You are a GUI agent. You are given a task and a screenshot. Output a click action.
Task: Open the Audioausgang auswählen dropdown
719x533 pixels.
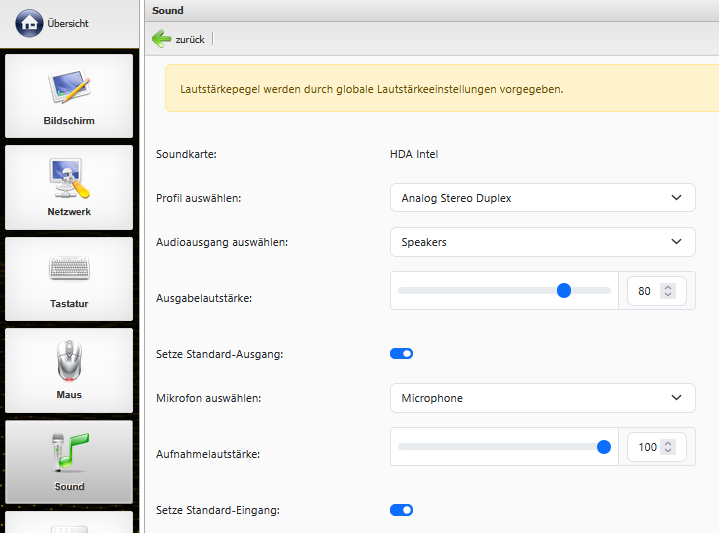pos(542,242)
